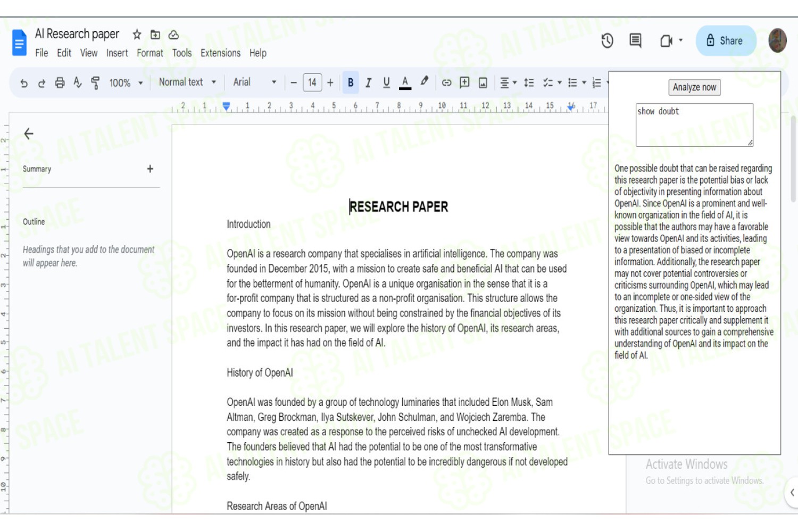Image resolution: width=798 pixels, height=532 pixels.
Task: Insert a numbered list
Action: pyautogui.click(x=597, y=82)
